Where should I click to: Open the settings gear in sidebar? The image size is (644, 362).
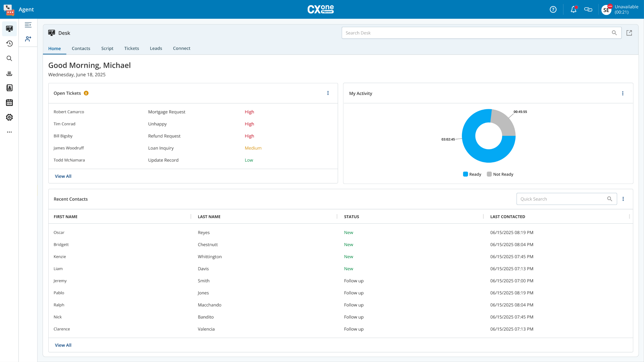tap(9, 117)
